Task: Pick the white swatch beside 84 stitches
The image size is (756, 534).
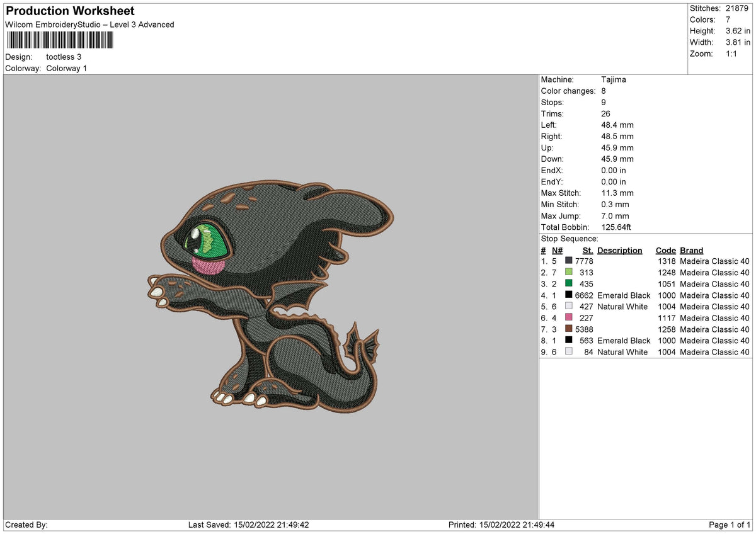Action: click(569, 351)
